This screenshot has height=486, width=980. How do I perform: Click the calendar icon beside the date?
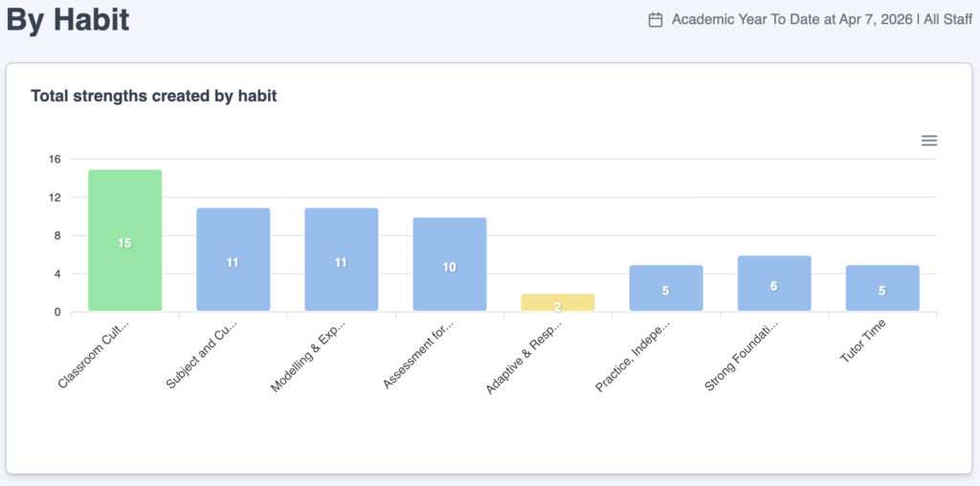pyautogui.click(x=656, y=19)
